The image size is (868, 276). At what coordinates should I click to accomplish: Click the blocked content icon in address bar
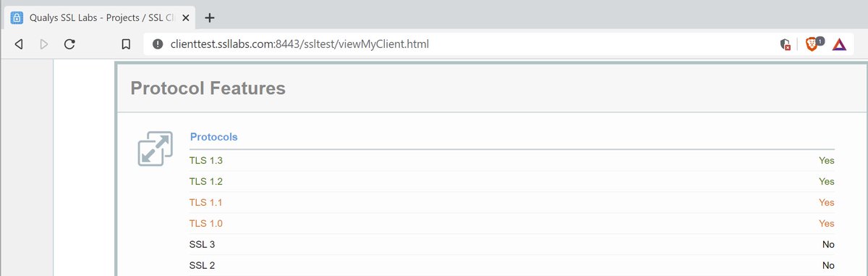point(785,44)
